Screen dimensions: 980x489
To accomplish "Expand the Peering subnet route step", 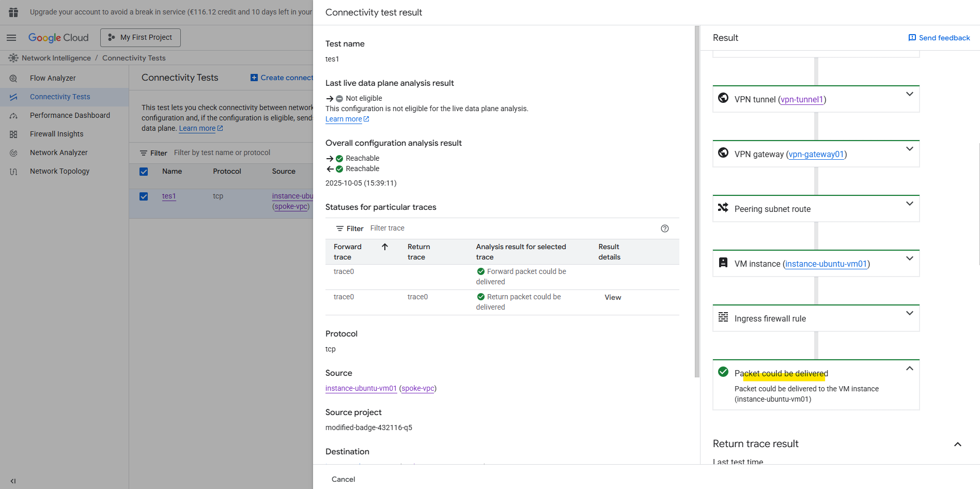I will coord(909,204).
